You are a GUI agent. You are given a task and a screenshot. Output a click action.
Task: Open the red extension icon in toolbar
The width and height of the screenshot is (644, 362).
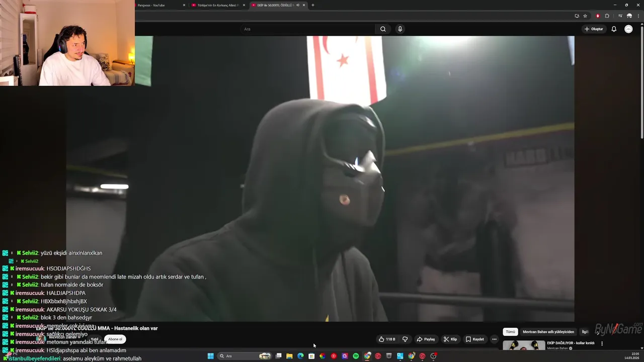pos(598,16)
